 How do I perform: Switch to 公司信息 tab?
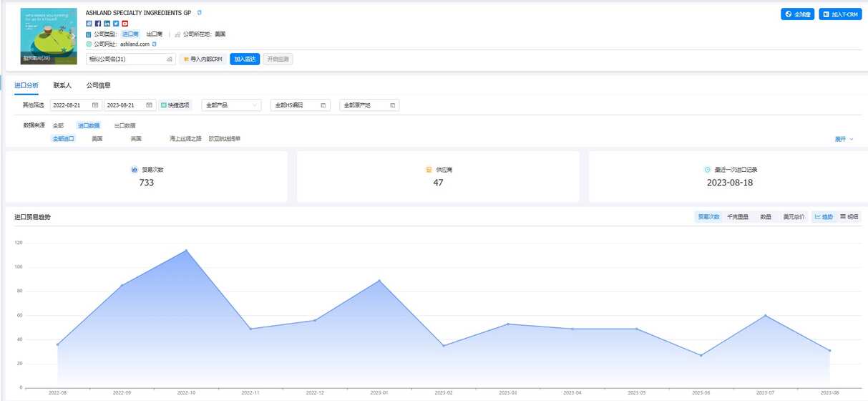coord(98,85)
